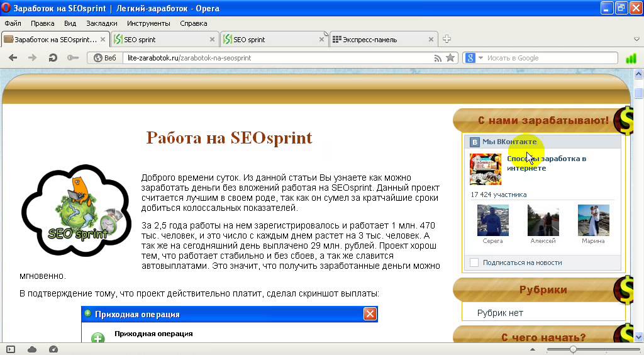
Task: Toggle the panels button in status bar
Action: (x=11, y=350)
